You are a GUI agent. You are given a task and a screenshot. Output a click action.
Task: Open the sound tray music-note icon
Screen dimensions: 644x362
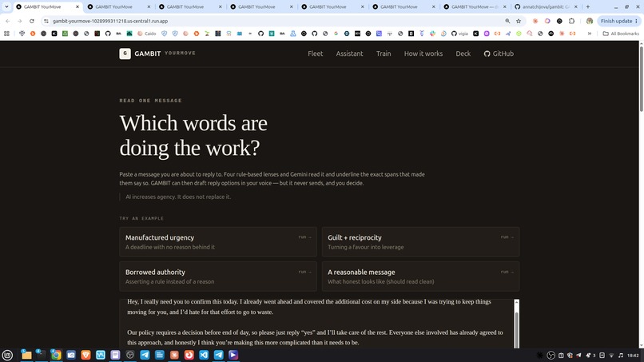[621, 356]
